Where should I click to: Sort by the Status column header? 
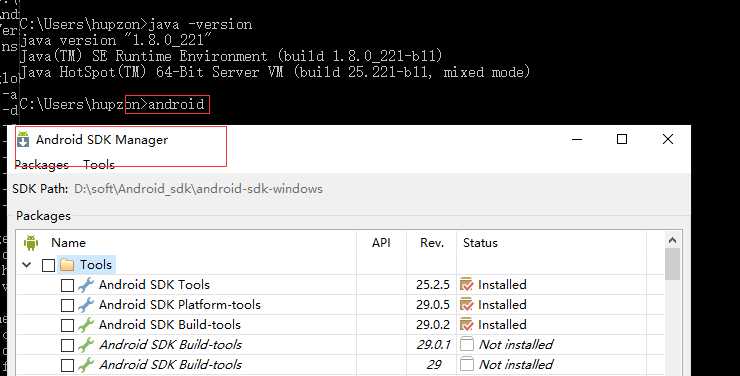tap(480, 242)
